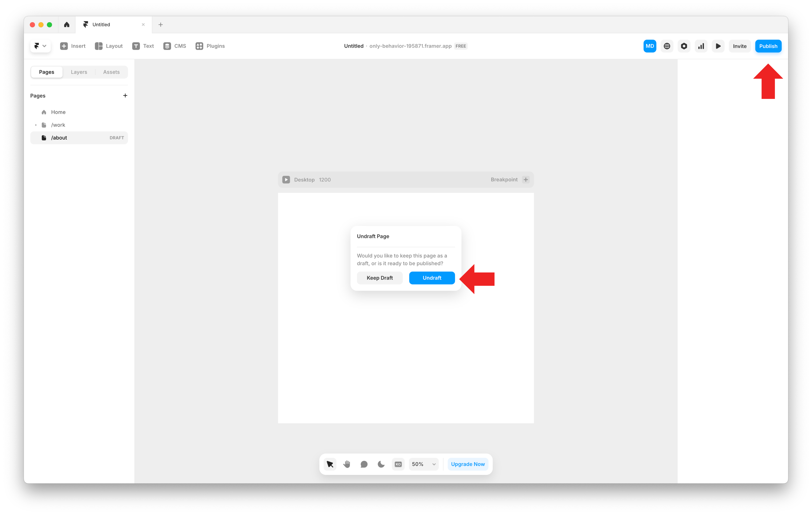Screen dimensions: 812x515
Task: Switch to the Layers tab
Action: click(x=79, y=72)
